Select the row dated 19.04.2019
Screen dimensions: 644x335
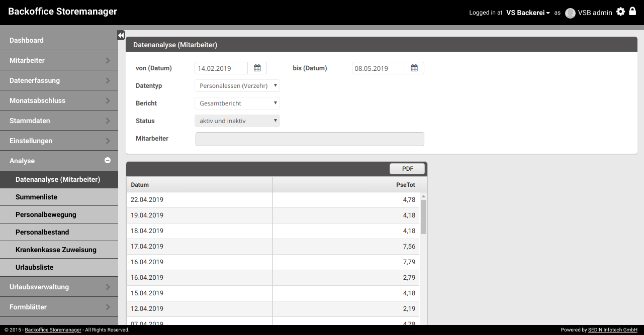[x=273, y=215]
